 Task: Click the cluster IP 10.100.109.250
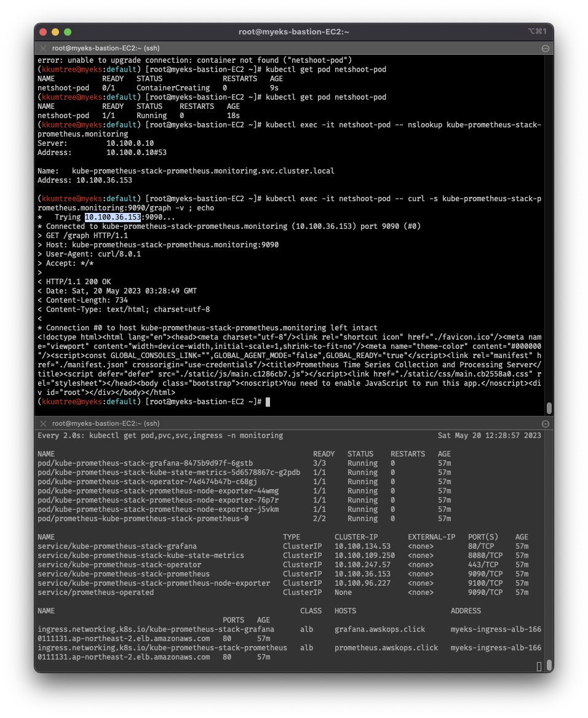tap(365, 556)
